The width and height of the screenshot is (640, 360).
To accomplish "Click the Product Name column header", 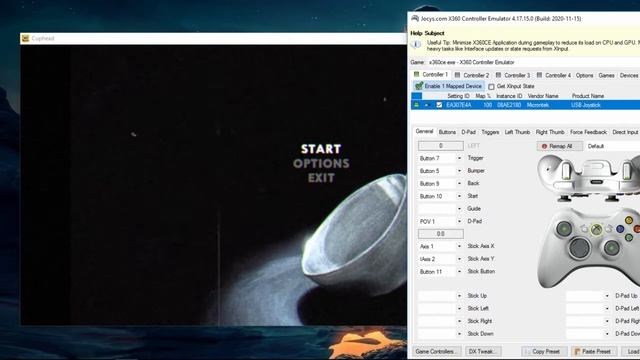I will [x=587, y=96].
